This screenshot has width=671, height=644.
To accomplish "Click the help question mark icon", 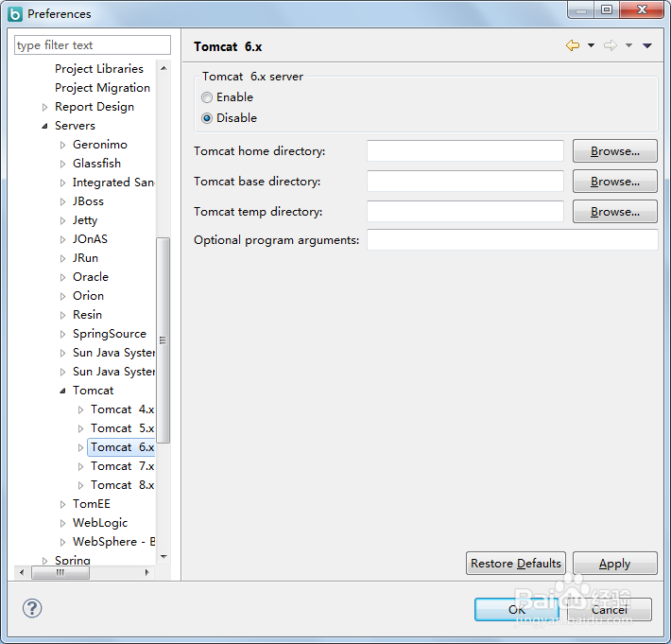I will pyautogui.click(x=32, y=608).
